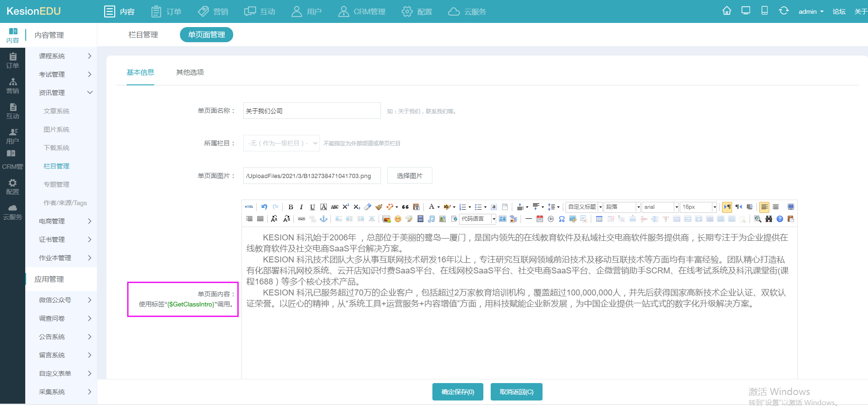Switch to the 其他选项 tab

click(190, 72)
